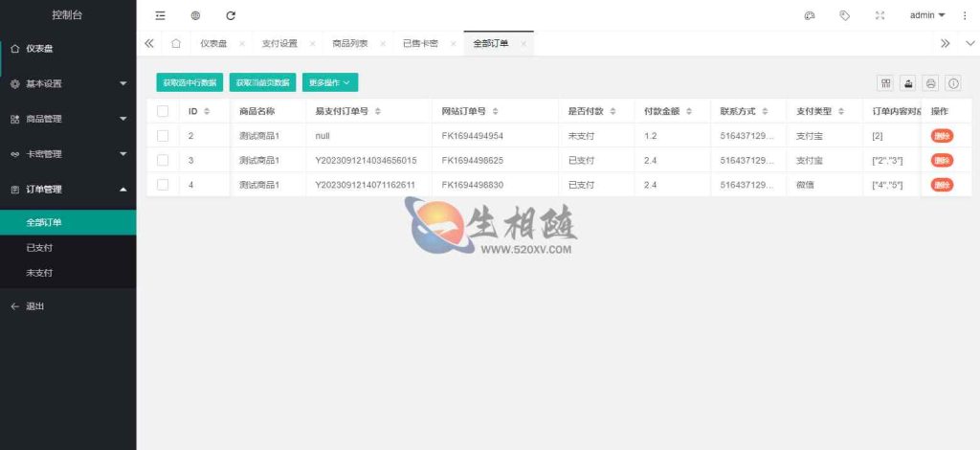Switch to the 仪表盘 tab

point(213,44)
